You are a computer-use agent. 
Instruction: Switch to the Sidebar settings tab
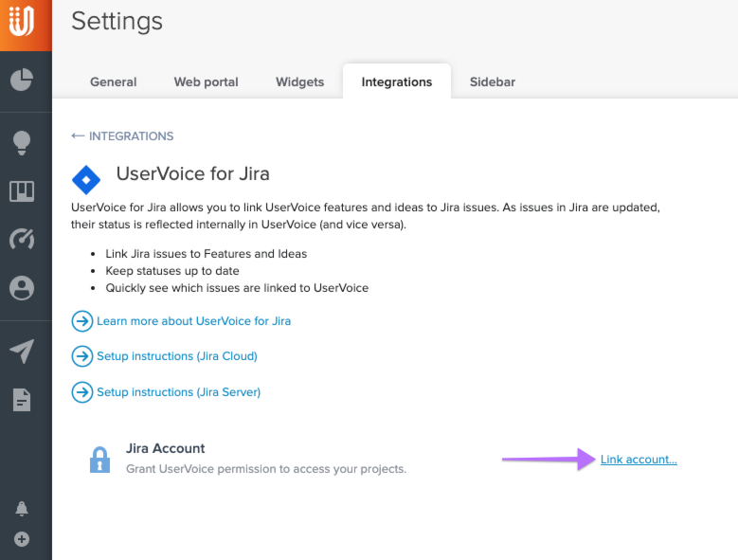[492, 82]
